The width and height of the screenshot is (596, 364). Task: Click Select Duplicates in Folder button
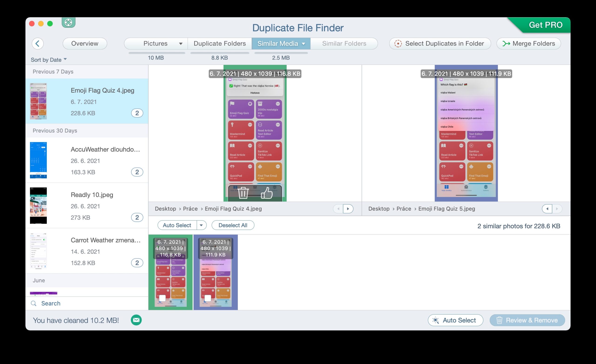pos(440,43)
